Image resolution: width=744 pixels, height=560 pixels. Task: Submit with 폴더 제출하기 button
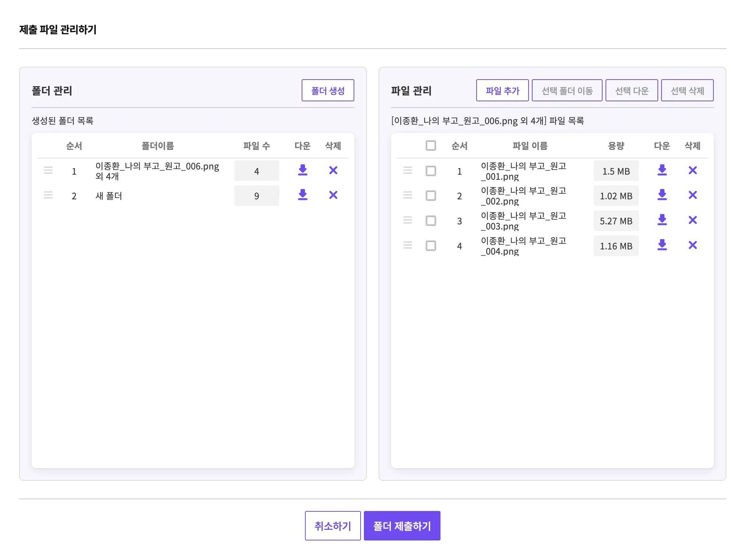[402, 526]
